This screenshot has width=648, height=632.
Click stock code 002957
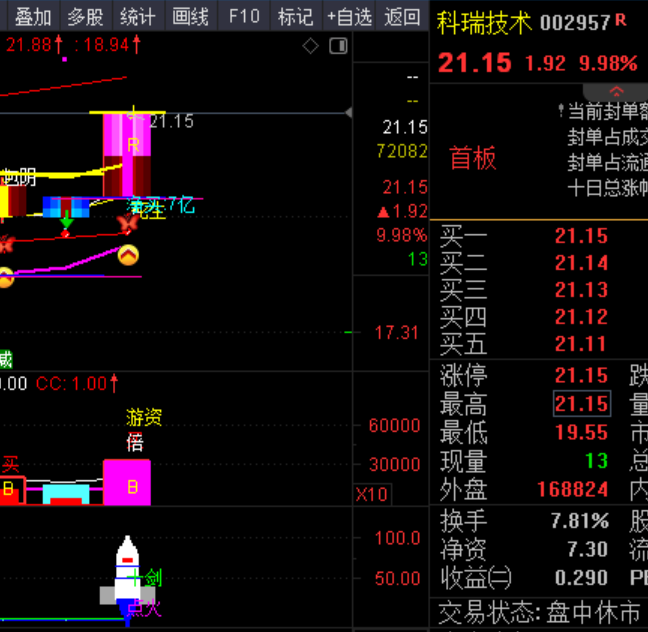click(x=575, y=23)
